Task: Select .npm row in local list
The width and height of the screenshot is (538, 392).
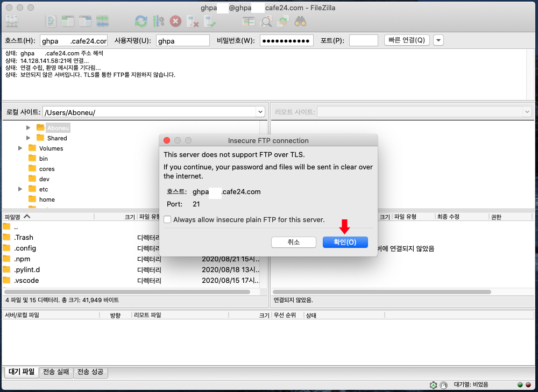Action: click(131, 259)
